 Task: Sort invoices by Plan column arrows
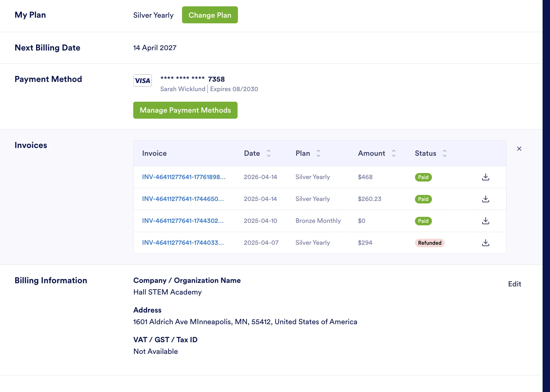(318, 153)
